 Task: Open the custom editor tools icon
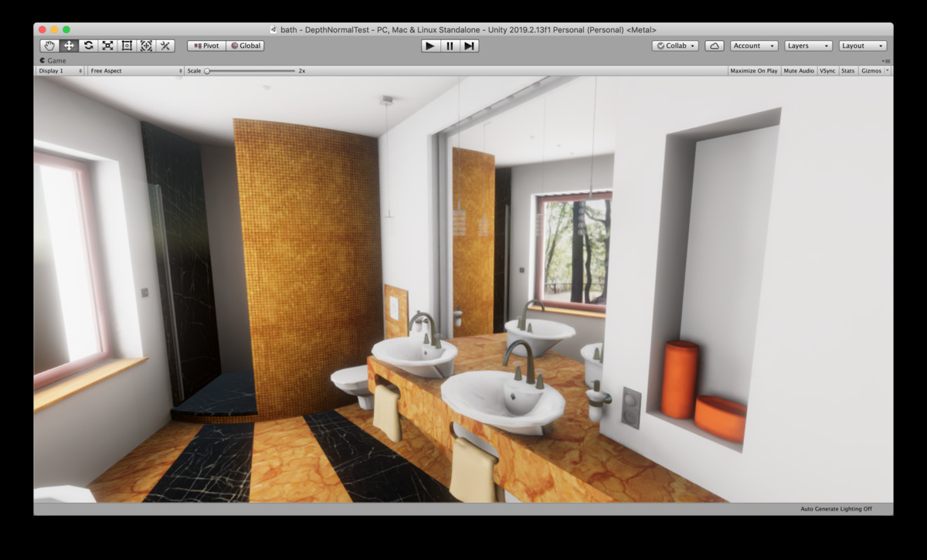click(165, 46)
